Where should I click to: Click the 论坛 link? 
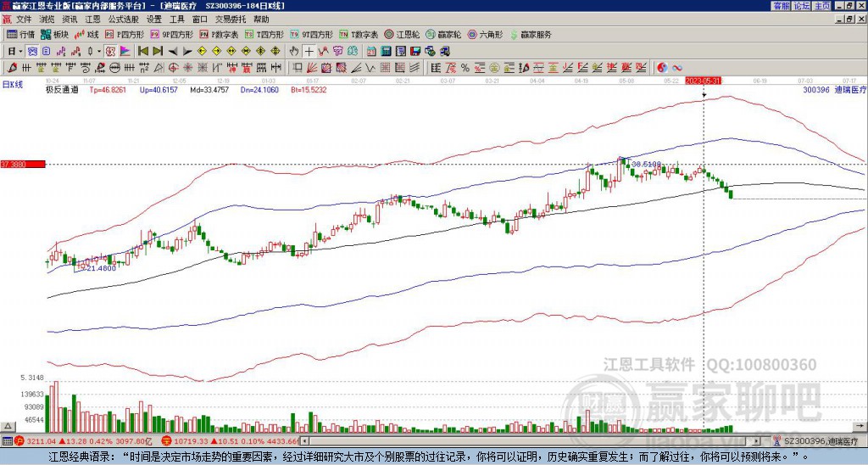(801, 6)
